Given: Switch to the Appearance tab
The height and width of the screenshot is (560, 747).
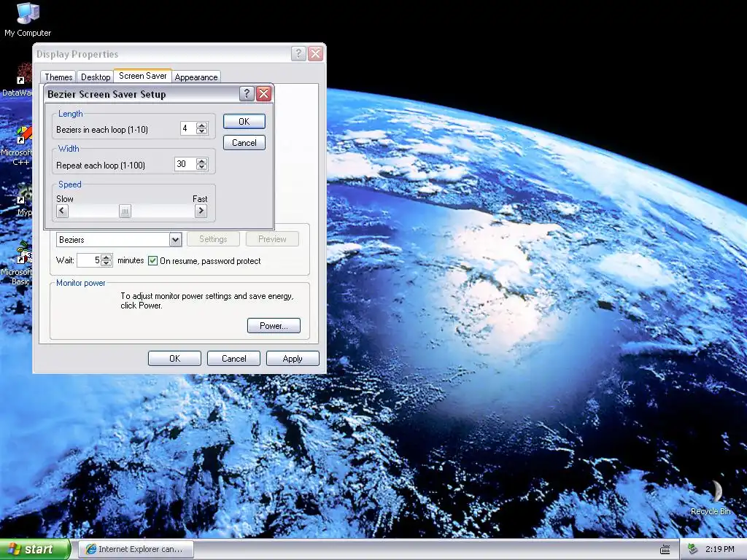Looking at the screenshot, I should pyautogui.click(x=196, y=77).
